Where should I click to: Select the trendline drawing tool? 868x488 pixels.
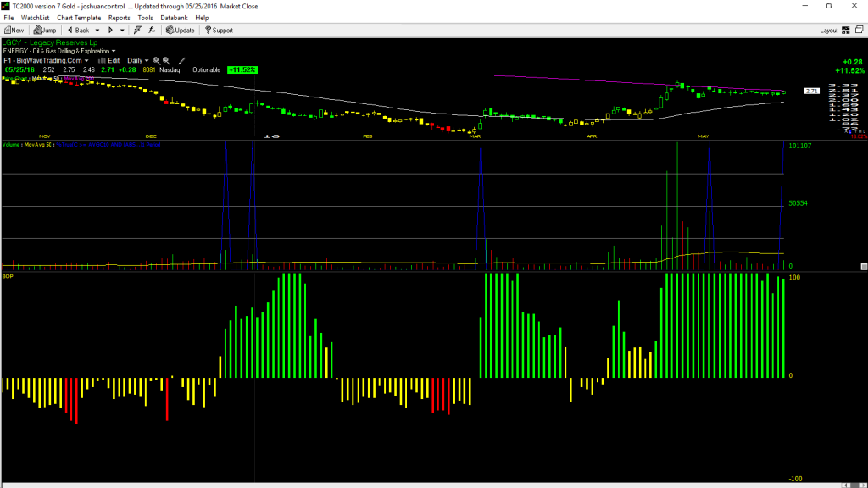(x=181, y=61)
